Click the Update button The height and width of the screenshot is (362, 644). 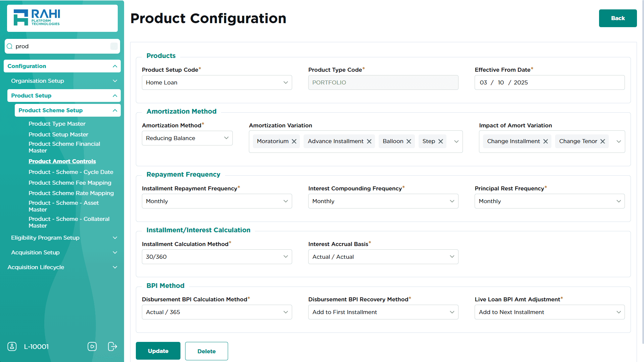click(x=158, y=351)
